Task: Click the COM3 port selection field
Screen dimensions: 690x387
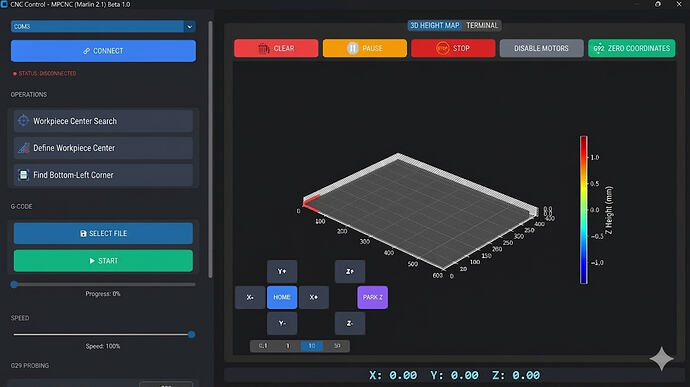Action: [103, 26]
